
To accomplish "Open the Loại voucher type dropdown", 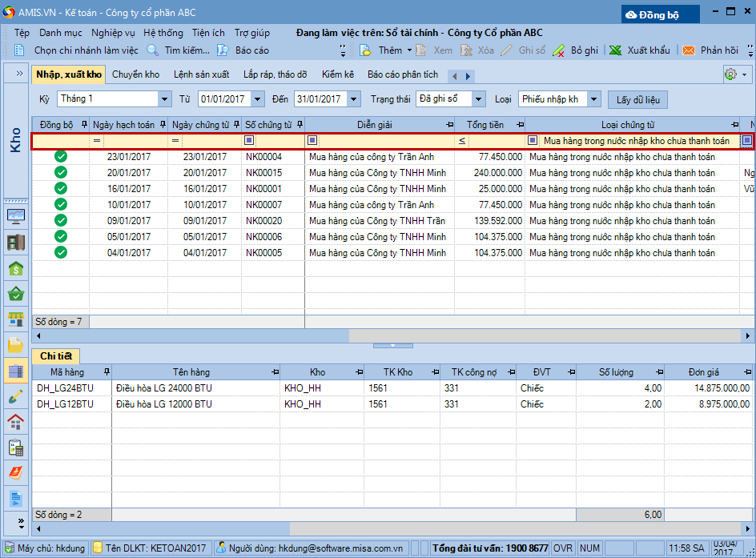I will point(593,99).
